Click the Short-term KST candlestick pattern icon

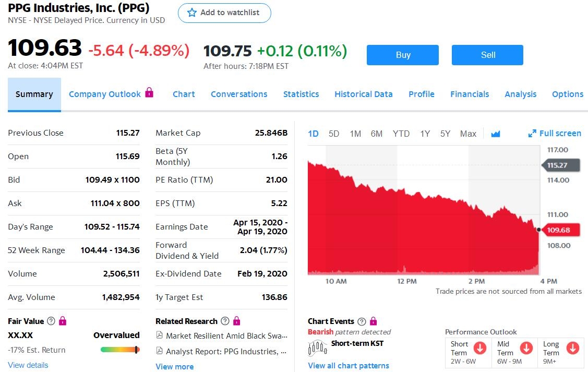tap(318, 347)
